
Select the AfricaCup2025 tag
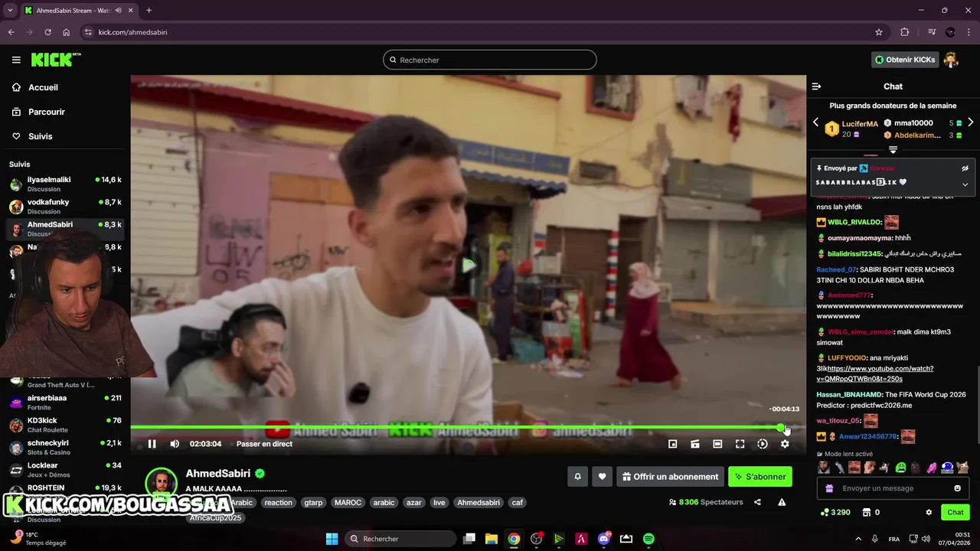(216, 518)
